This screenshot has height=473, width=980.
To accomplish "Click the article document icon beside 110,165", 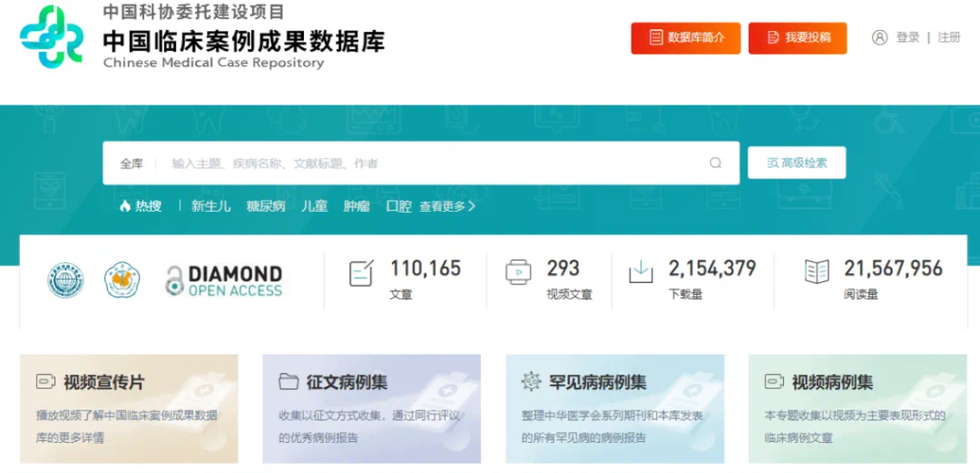I will [361, 274].
